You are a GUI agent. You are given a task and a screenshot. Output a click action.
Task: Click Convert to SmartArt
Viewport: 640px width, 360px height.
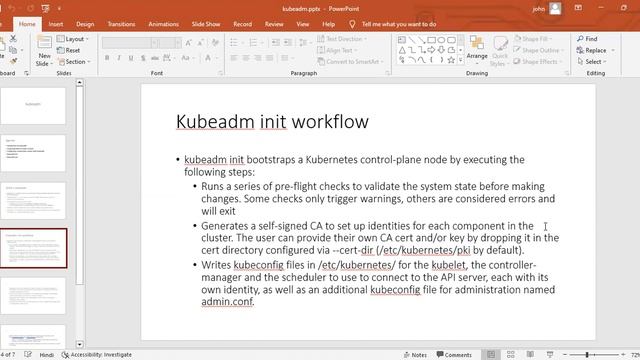pos(350,62)
